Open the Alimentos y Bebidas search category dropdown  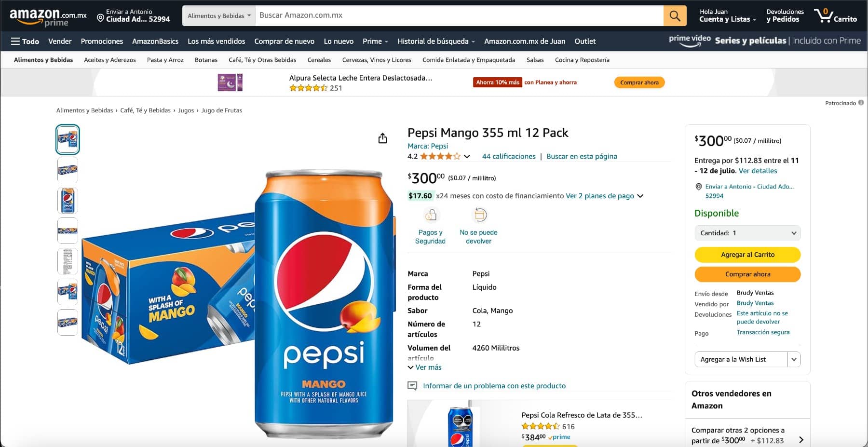click(219, 16)
